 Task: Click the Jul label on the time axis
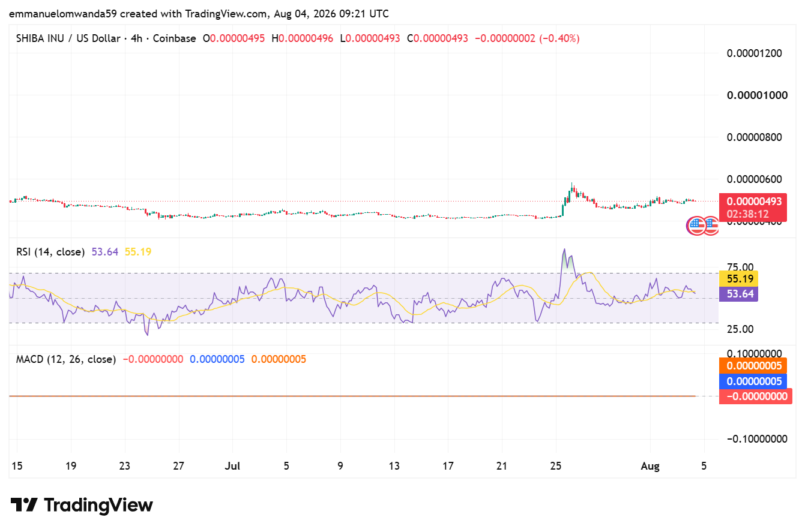(232, 466)
